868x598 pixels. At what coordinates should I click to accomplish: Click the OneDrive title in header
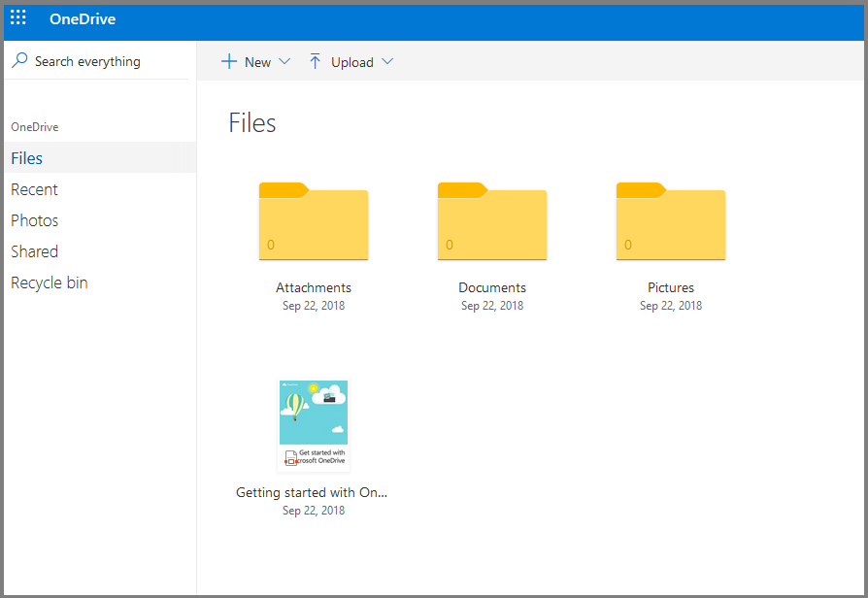[83, 18]
